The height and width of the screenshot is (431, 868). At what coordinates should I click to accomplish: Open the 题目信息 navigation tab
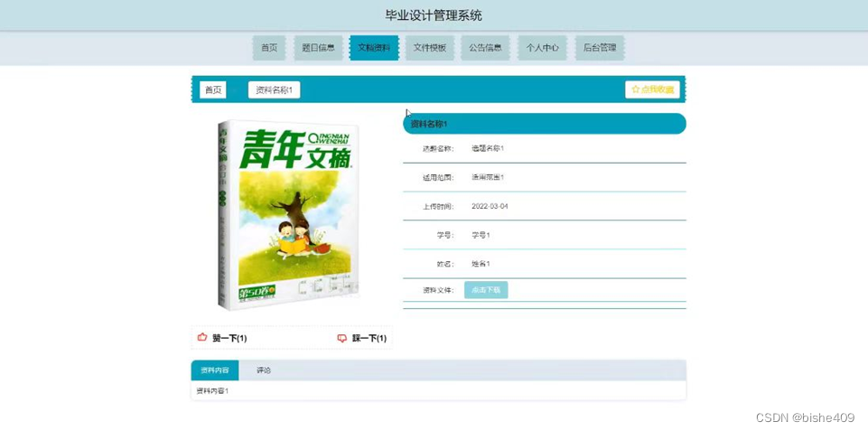click(318, 48)
